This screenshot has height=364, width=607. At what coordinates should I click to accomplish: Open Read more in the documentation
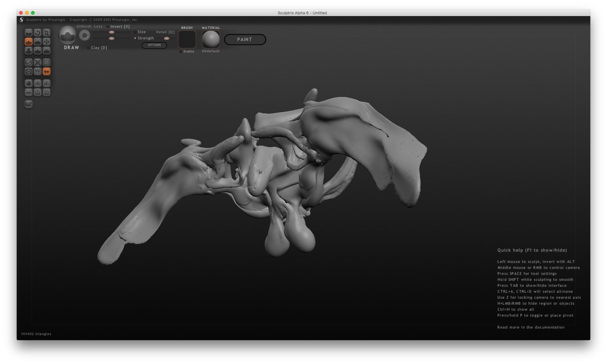(x=531, y=327)
